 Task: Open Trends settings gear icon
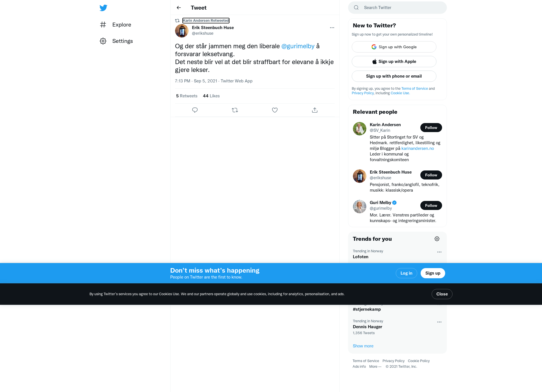point(437,239)
